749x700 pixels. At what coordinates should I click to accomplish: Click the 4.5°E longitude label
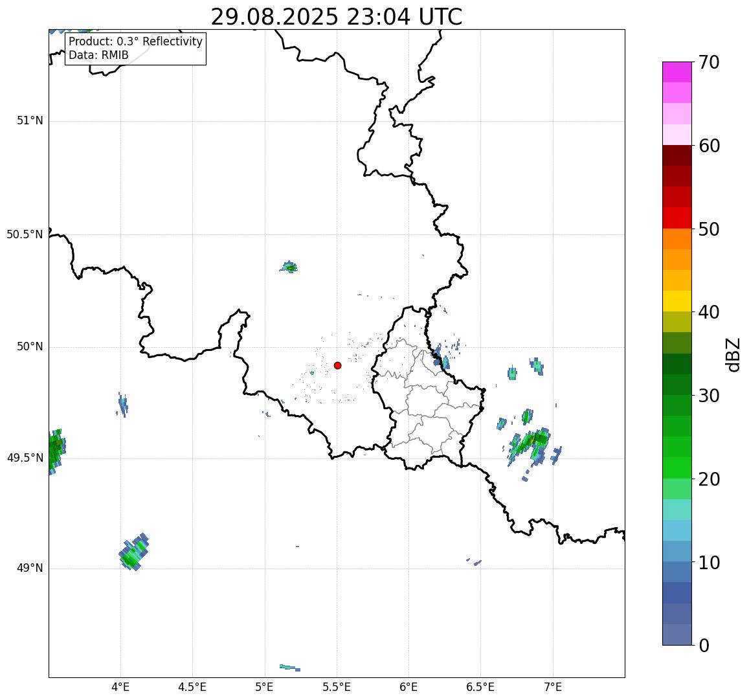point(192,687)
